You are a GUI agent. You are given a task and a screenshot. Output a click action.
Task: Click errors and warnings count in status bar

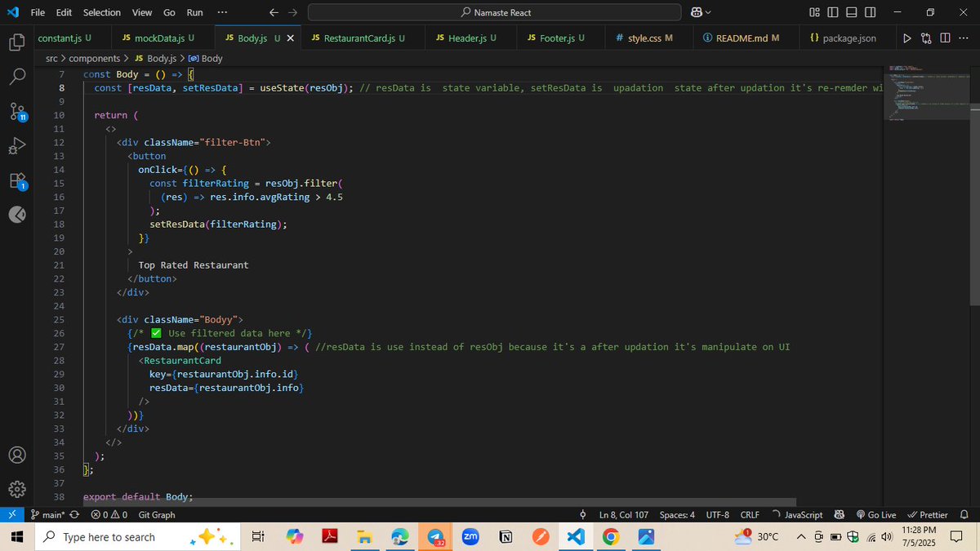pos(109,515)
